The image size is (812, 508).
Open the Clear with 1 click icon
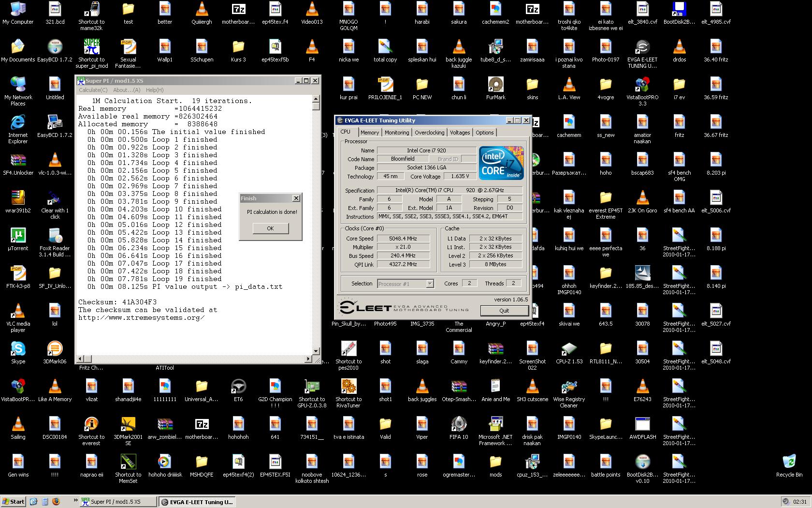click(55, 204)
